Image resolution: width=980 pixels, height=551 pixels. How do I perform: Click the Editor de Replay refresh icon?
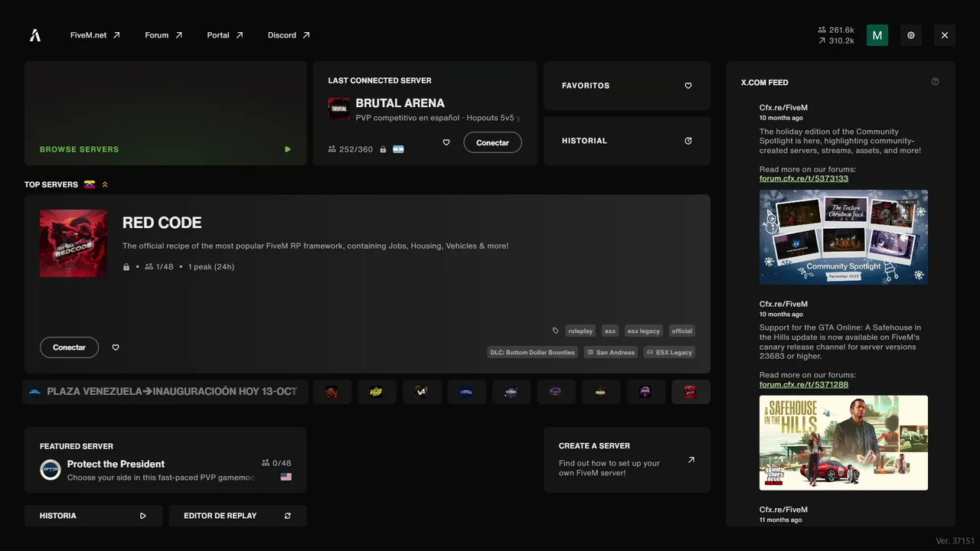coord(288,516)
